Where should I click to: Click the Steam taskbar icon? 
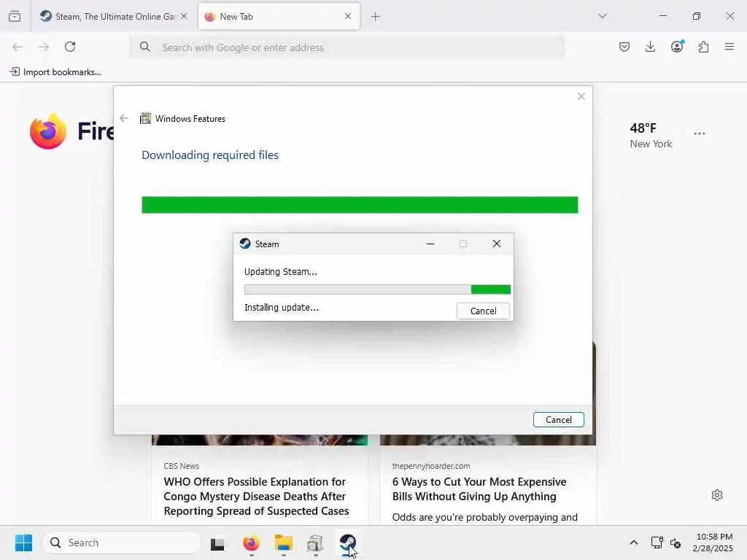click(x=348, y=542)
